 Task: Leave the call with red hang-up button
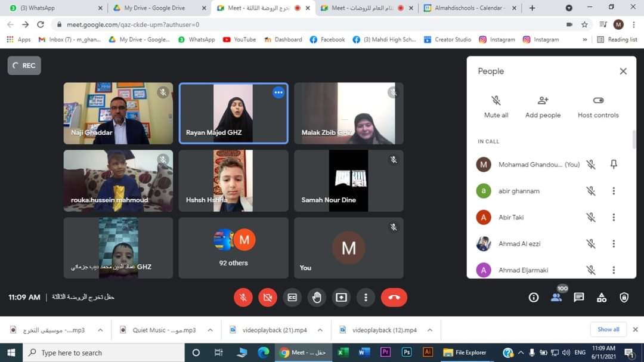(394, 297)
